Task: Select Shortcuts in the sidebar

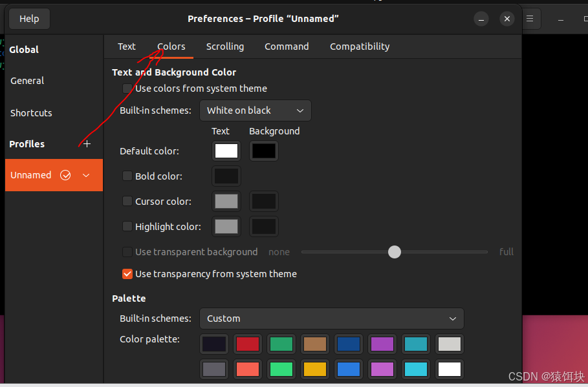Action: tap(31, 113)
